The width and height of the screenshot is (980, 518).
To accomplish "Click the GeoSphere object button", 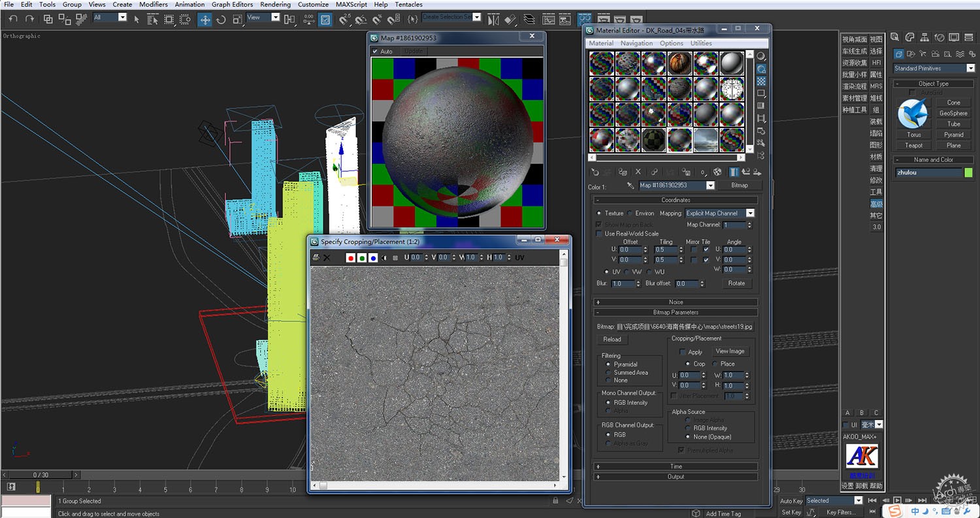I will tap(954, 114).
